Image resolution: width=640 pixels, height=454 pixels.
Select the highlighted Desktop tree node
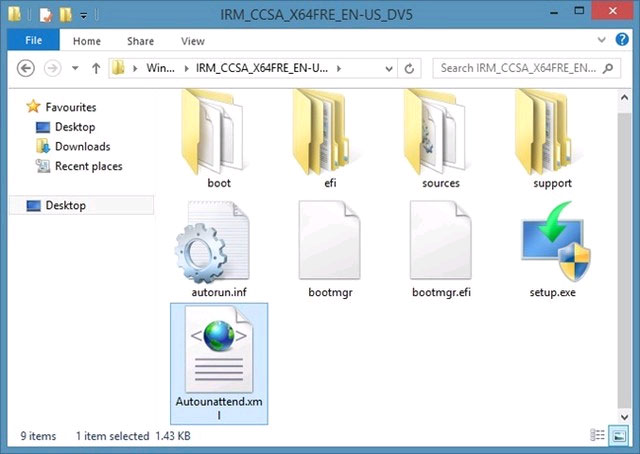(82, 205)
